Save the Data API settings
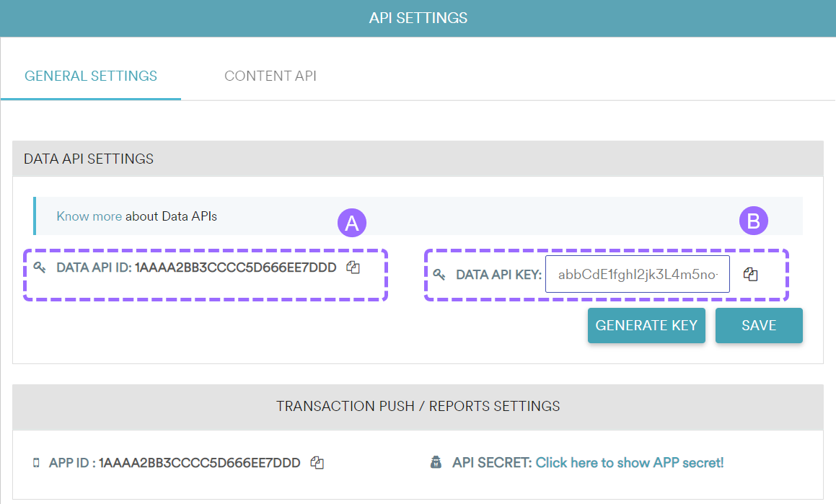This screenshot has width=836, height=504. pyautogui.click(x=759, y=325)
